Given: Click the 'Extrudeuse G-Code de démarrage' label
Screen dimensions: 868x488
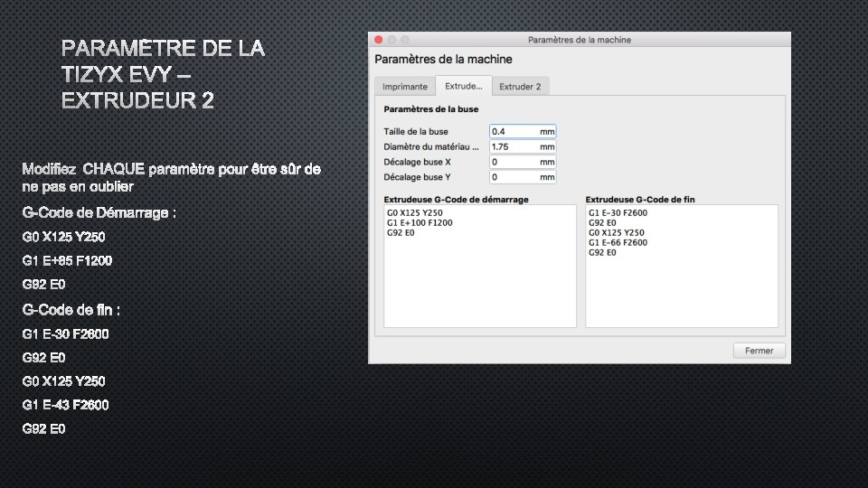Looking at the screenshot, I should (x=456, y=199).
